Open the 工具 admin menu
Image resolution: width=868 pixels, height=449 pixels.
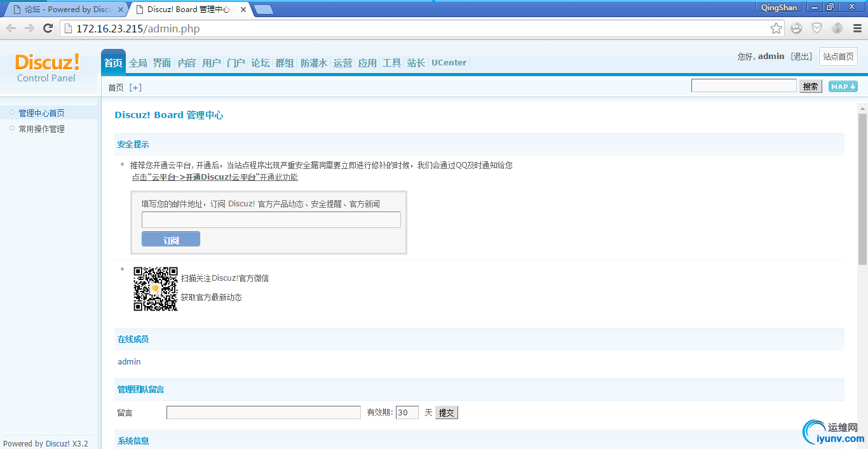392,63
